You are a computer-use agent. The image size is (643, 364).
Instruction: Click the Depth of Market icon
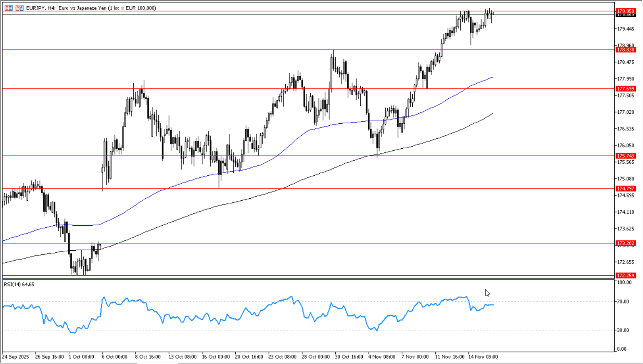click(x=20, y=8)
